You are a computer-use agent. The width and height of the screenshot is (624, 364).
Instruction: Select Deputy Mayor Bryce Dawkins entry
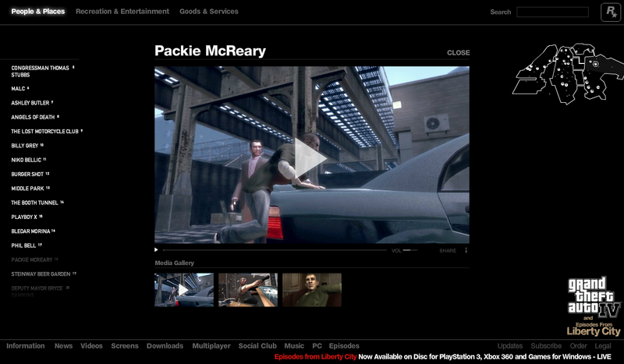(x=41, y=292)
